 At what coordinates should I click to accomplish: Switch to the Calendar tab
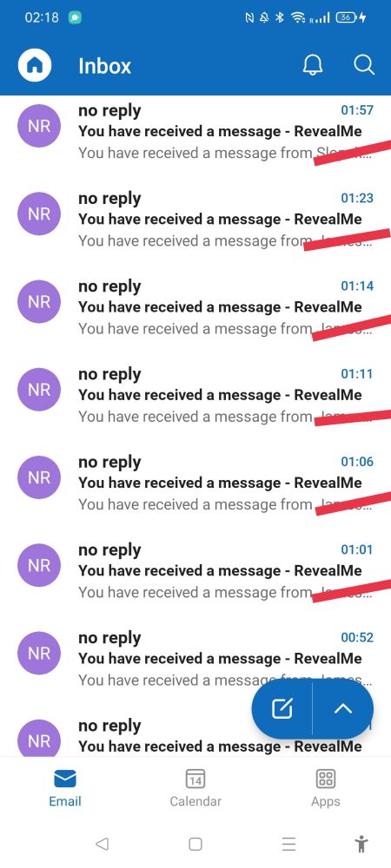195,788
